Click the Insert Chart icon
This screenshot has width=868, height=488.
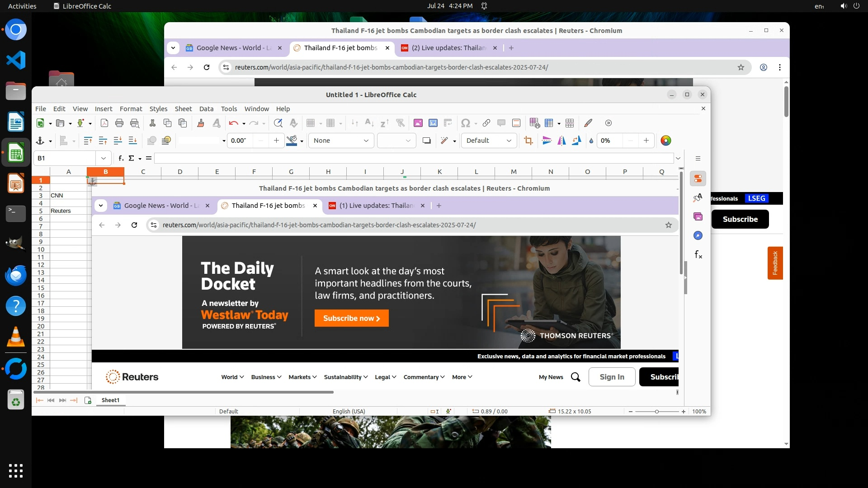[x=433, y=123]
